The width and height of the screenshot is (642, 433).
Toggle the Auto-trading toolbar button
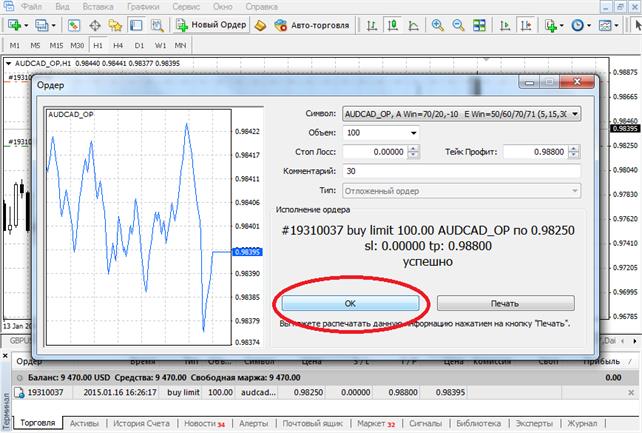(x=303, y=23)
